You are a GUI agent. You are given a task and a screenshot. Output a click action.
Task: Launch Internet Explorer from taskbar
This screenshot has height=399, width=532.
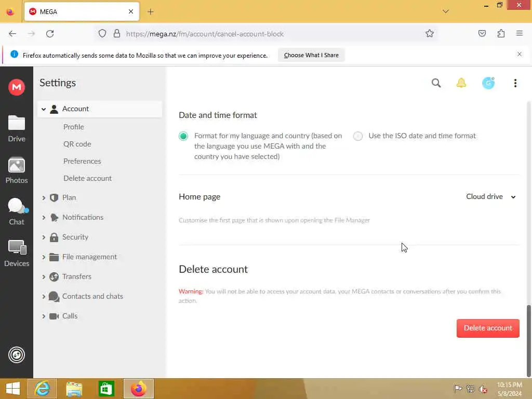pyautogui.click(x=42, y=389)
